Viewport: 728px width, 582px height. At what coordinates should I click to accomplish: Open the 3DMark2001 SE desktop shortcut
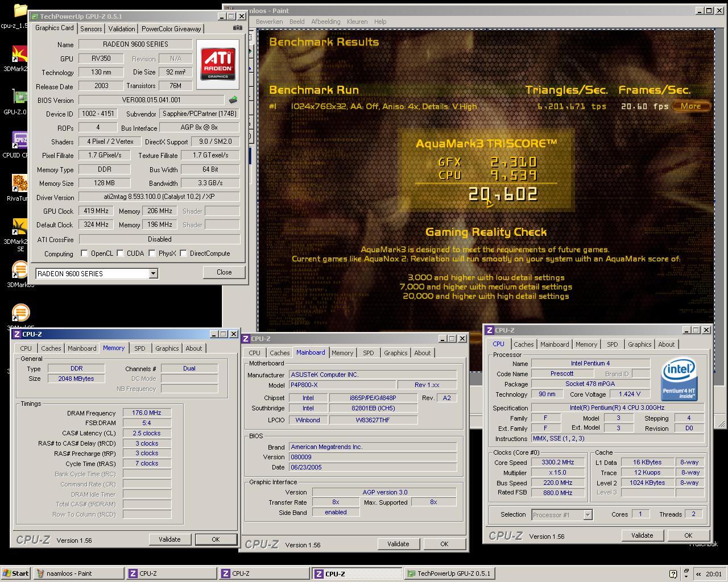pos(20,226)
